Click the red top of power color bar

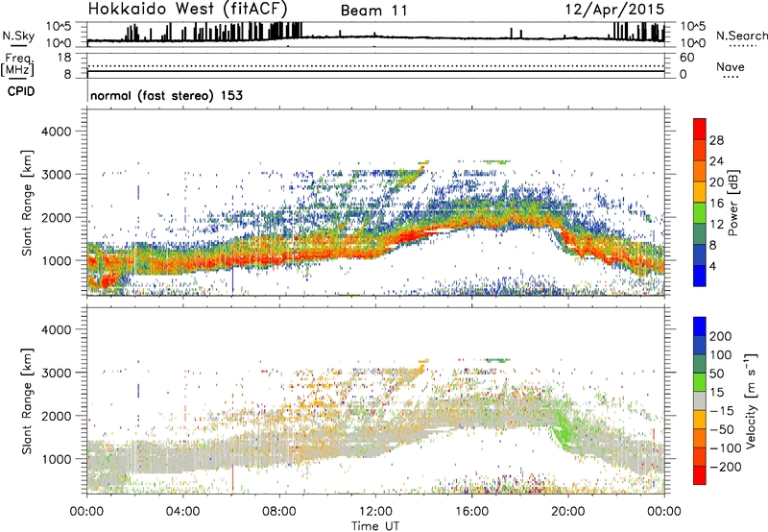click(x=700, y=127)
